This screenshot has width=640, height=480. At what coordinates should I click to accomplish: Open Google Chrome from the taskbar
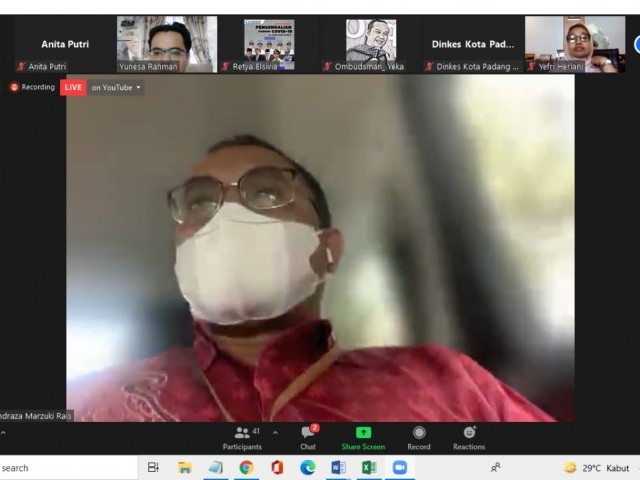click(246, 467)
